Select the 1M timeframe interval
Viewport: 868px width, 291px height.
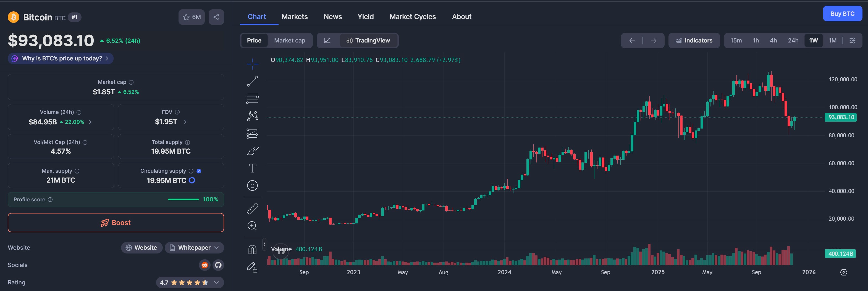[832, 40]
